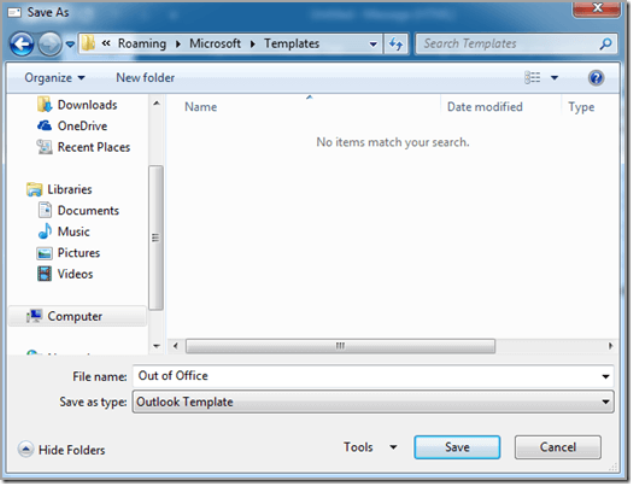Click the search magnifier icon

pos(605,44)
